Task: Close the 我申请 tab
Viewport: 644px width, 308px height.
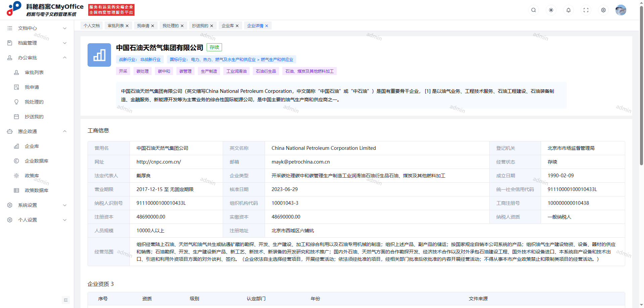Action: (x=153, y=26)
